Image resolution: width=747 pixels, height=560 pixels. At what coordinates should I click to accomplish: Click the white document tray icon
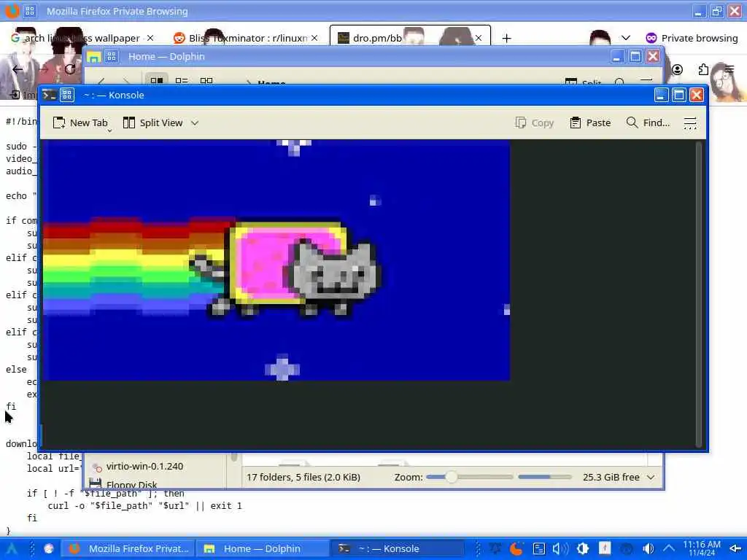coord(605,548)
